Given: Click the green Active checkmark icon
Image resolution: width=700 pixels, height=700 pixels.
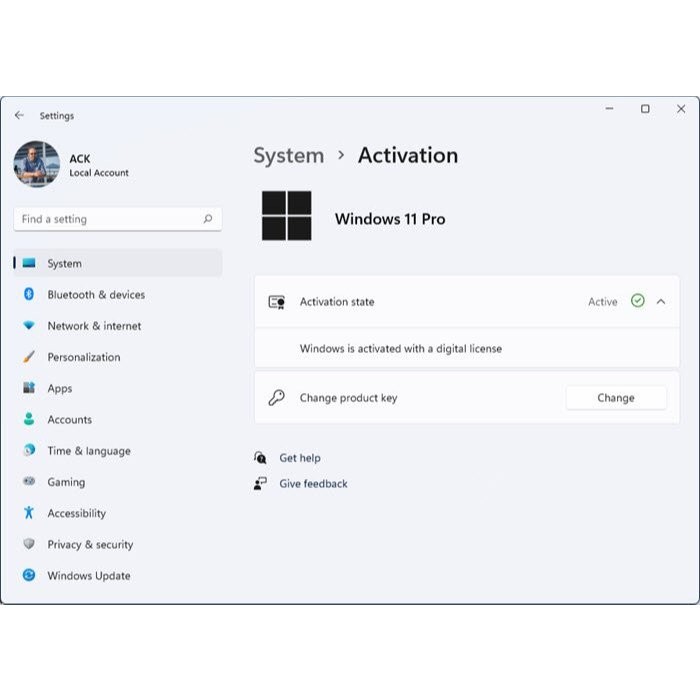Looking at the screenshot, I should click(x=638, y=301).
